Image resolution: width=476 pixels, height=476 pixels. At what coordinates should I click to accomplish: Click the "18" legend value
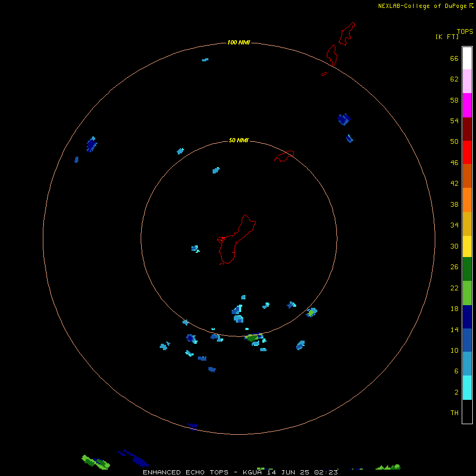[x=454, y=309]
